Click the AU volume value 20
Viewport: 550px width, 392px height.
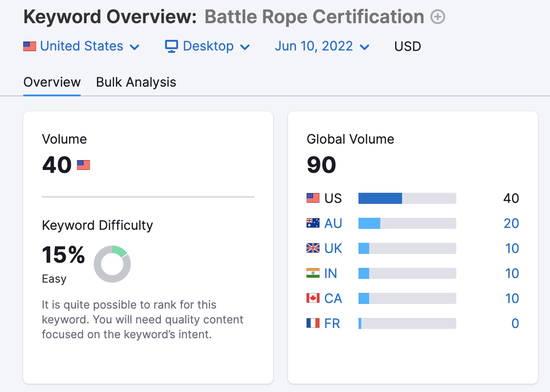point(511,223)
